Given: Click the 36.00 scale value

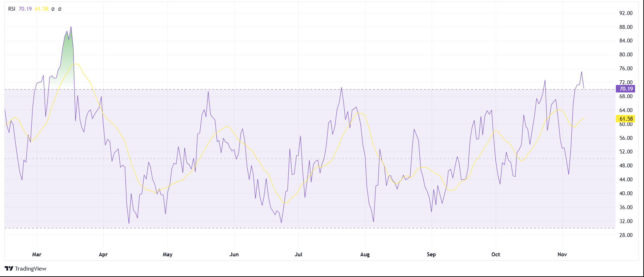Looking at the screenshot, I should coord(626,207).
